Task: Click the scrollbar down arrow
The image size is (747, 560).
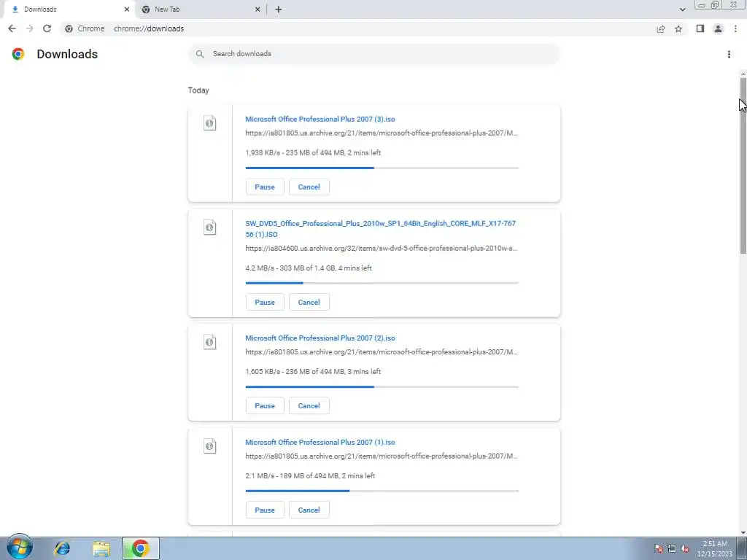Action: tap(743, 533)
